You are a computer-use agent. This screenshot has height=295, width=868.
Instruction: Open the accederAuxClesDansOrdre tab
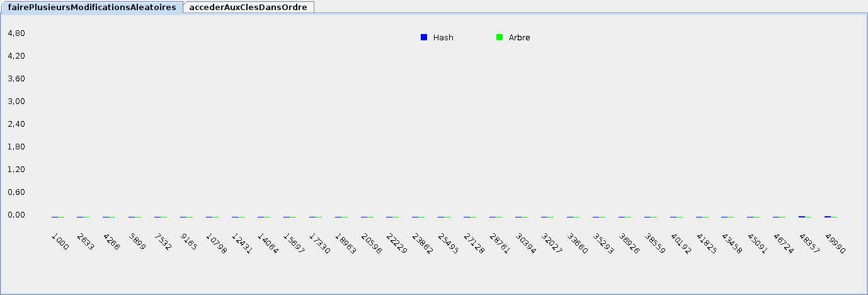point(248,7)
